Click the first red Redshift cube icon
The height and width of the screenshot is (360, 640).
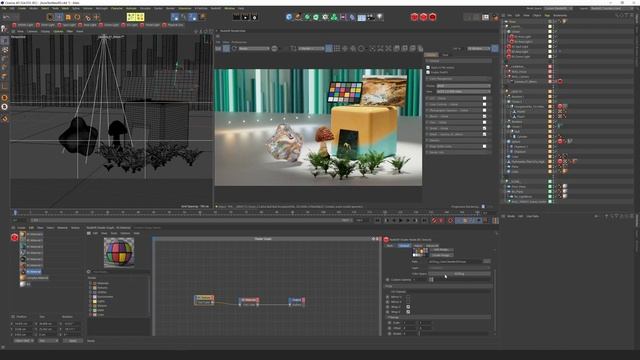(x=414, y=17)
